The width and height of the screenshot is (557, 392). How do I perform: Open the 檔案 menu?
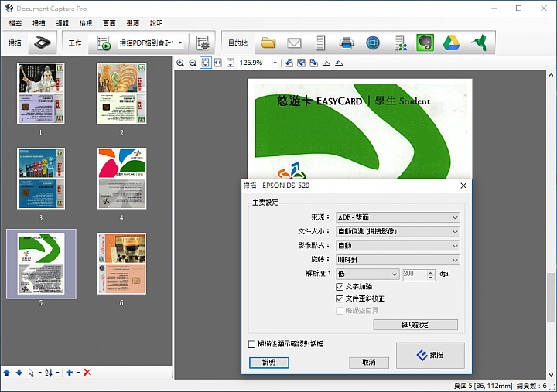coord(15,23)
